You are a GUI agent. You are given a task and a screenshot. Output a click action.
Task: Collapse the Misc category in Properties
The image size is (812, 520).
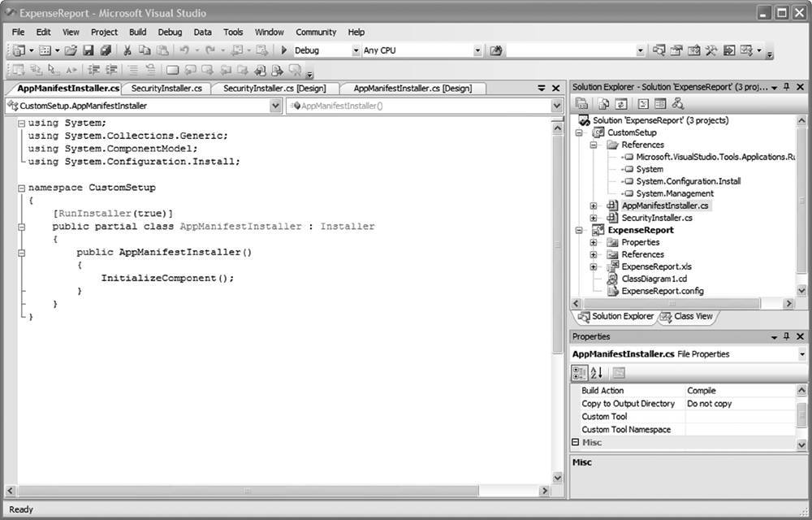tap(576, 442)
